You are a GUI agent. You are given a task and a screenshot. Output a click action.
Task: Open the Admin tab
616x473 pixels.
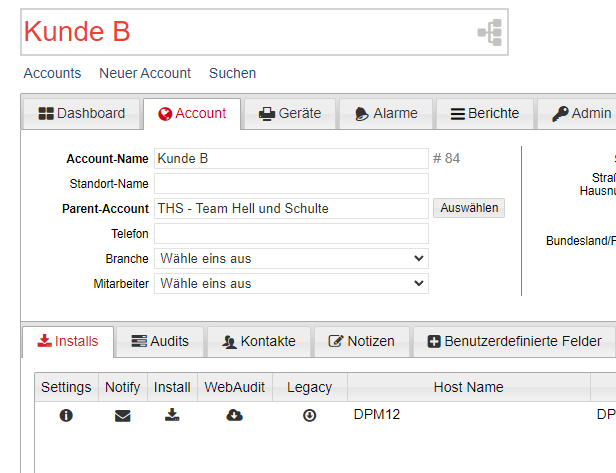(x=579, y=114)
